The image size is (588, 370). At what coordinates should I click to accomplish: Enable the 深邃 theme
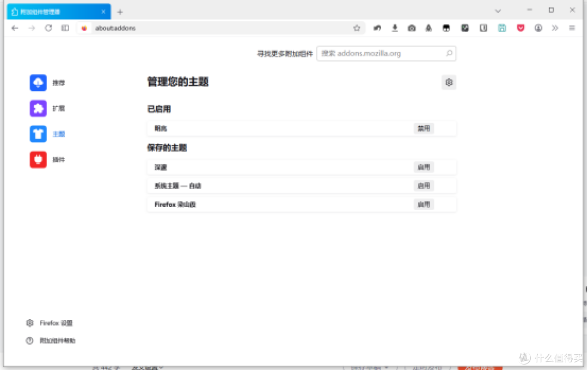point(424,167)
